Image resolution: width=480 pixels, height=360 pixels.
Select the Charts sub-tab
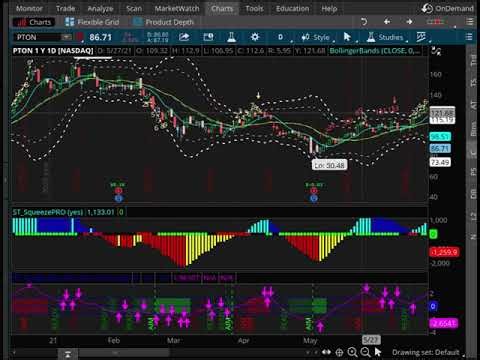click(33, 22)
